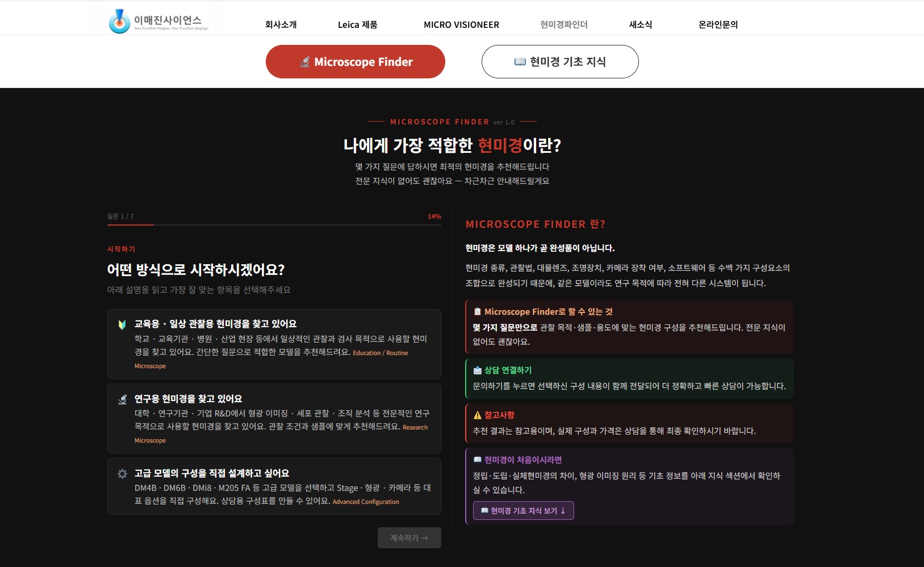Viewport: 924px width, 567px height.
Task: Click the microscope icon in Microscope Finder button
Action: click(305, 62)
